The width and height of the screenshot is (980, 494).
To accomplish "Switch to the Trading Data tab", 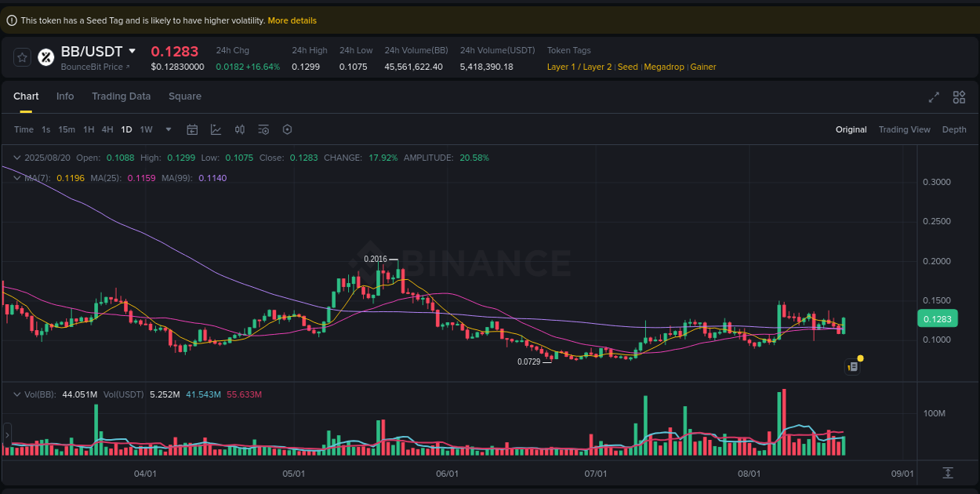I will [x=121, y=96].
